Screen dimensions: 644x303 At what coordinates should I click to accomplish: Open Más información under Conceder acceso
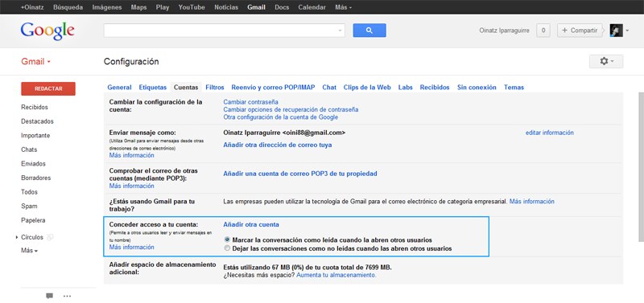[132, 248]
